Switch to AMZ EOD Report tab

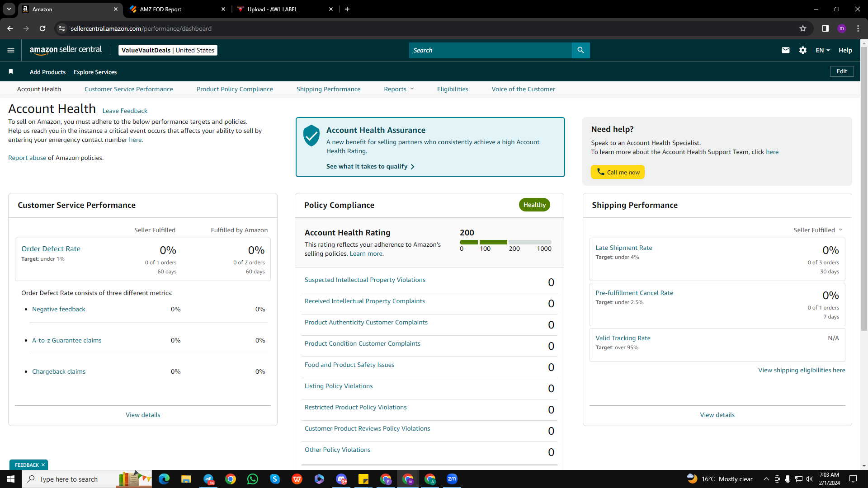point(176,9)
